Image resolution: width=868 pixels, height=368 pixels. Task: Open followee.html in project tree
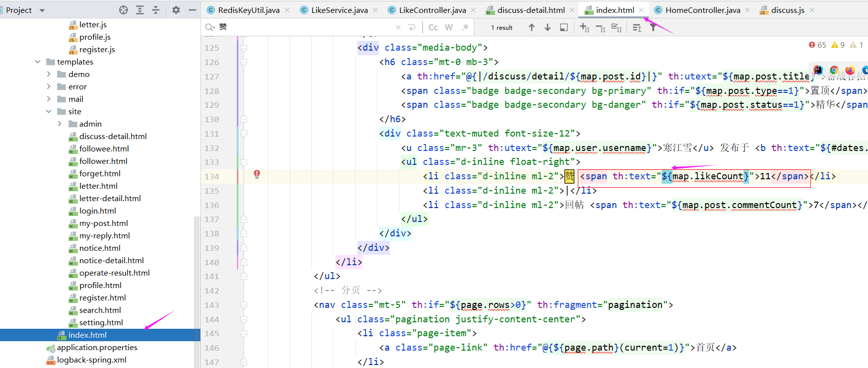tap(104, 148)
